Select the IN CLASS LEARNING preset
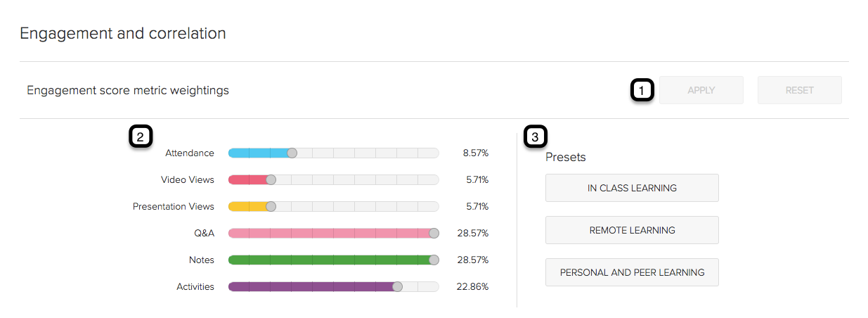 632,188
